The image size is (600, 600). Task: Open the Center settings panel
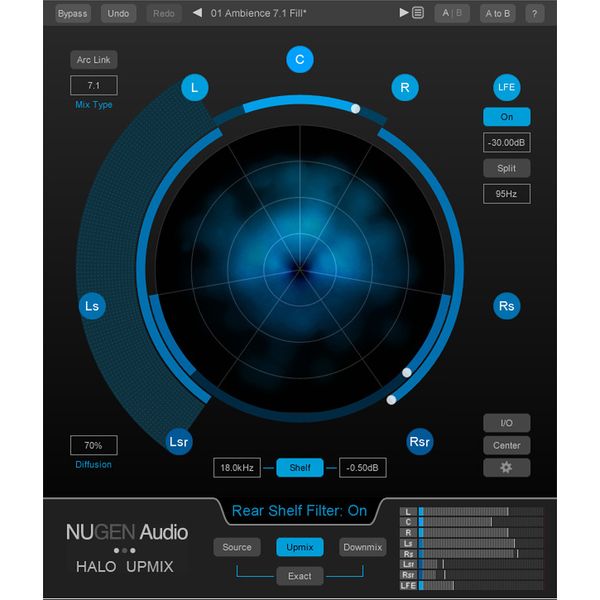(x=506, y=445)
